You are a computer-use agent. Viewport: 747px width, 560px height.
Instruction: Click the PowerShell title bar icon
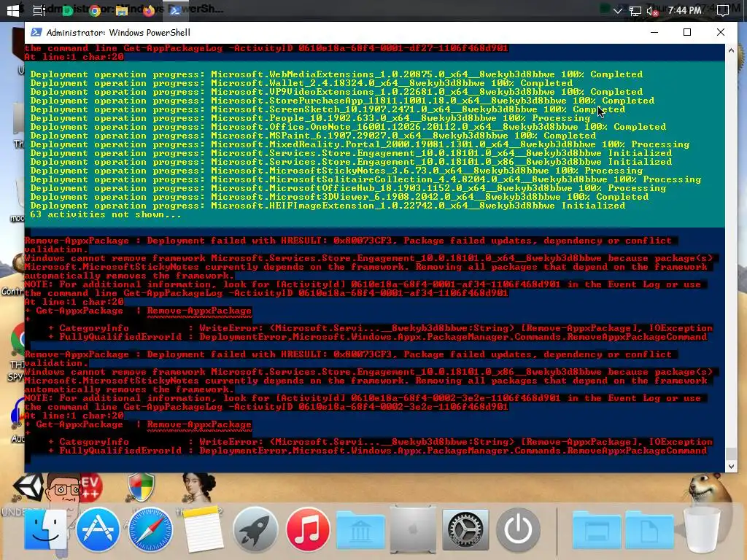[x=36, y=32]
